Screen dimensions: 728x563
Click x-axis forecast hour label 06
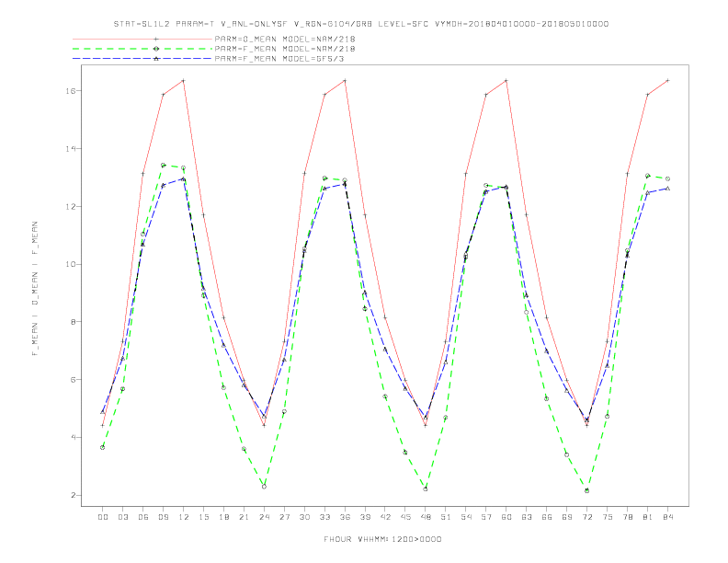(143, 517)
